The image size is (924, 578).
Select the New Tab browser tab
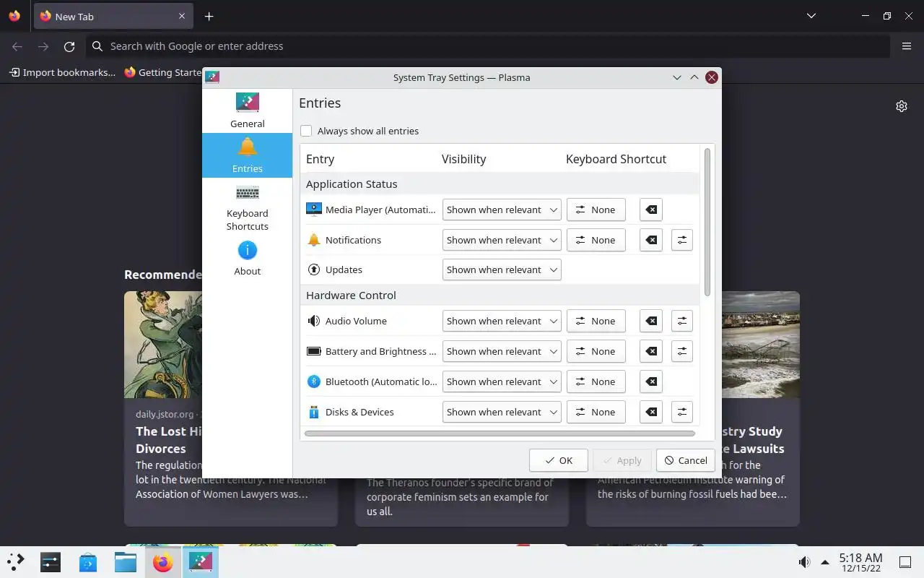(113, 16)
